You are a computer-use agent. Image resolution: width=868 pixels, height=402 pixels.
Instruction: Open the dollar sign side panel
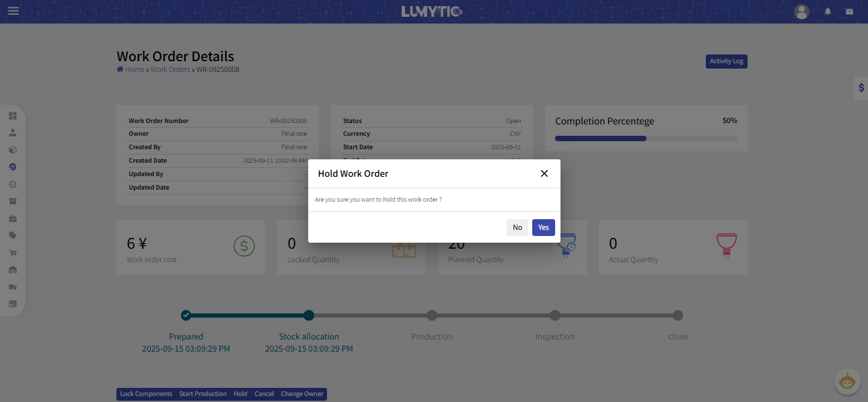coord(861,88)
